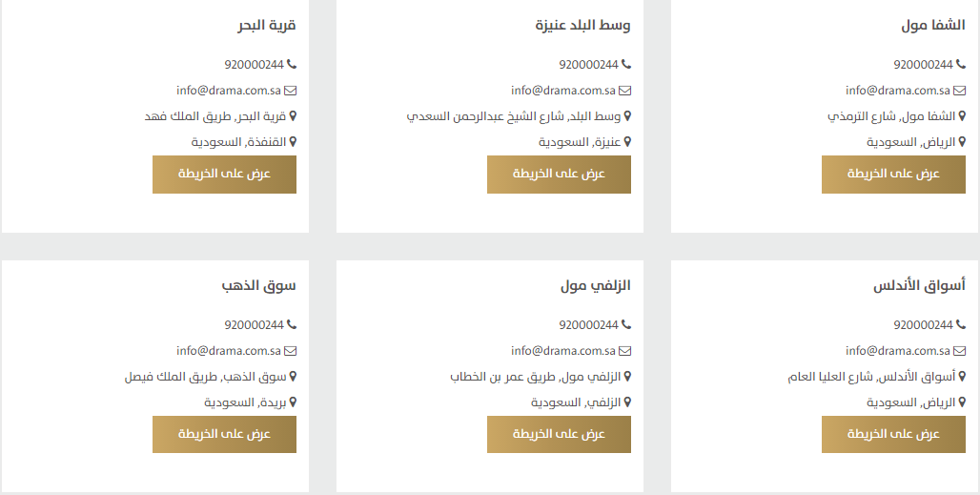
Task: Click the الزلفي مول branch title
Action: coord(596,286)
